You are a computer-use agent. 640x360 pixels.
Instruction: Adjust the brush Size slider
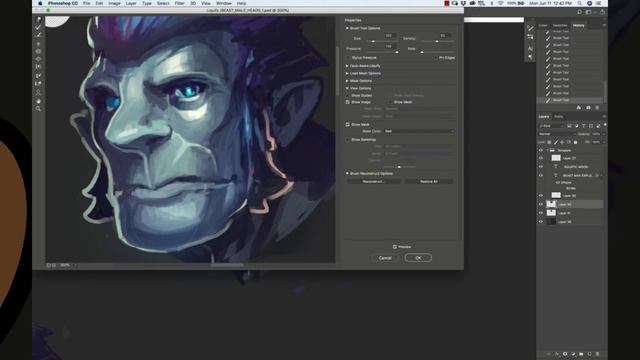373,41
